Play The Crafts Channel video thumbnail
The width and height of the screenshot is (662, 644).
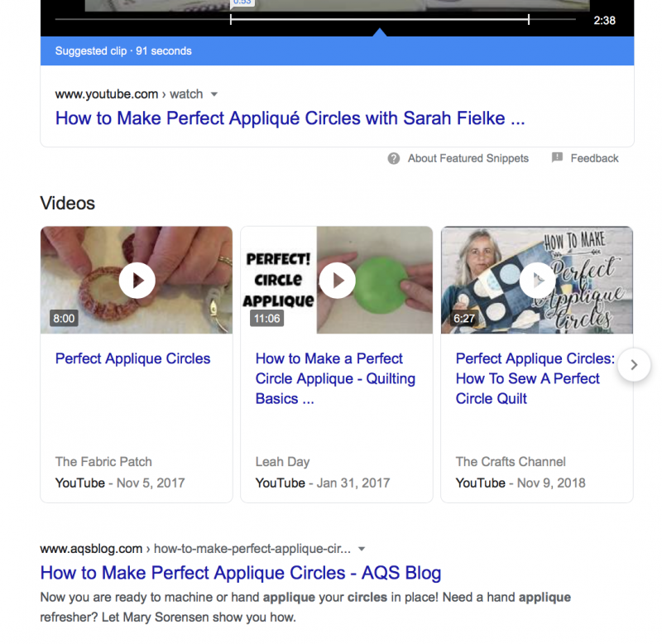pyautogui.click(x=537, y=281)
